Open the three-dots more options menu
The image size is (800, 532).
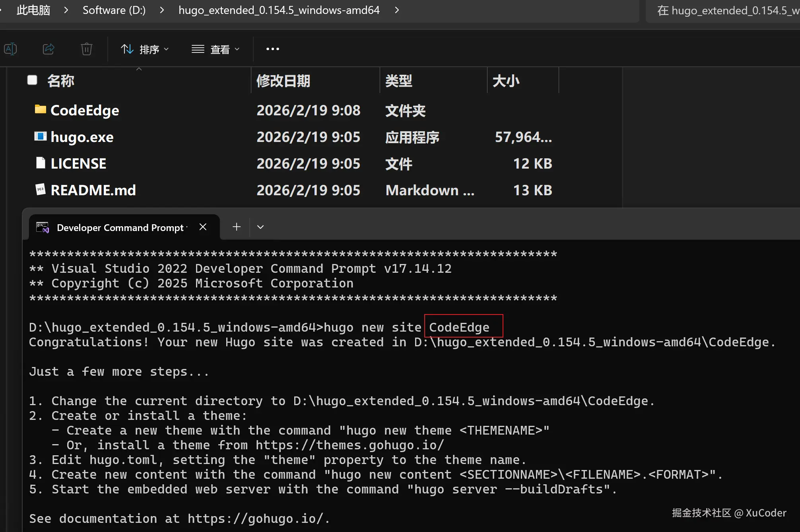[x=272, y=49]
